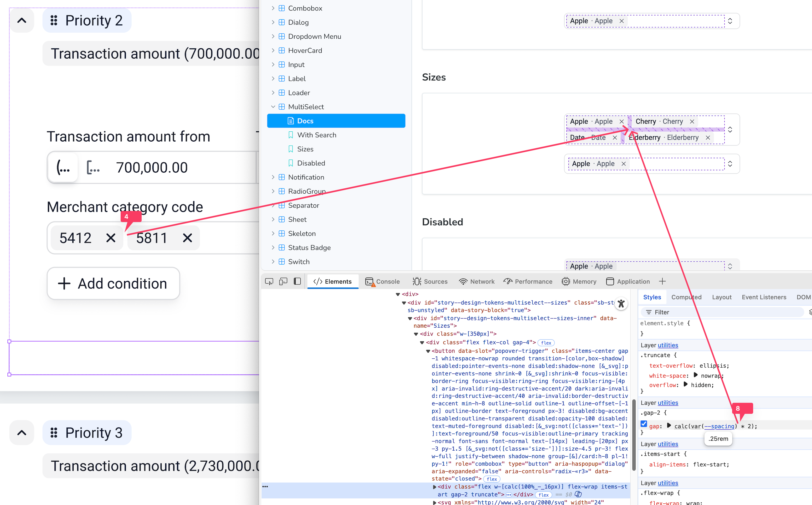Screen dimensions: 812x505
Task: Toggle the DevTools sidebar panel icon
Action: (x=297, y=282)
